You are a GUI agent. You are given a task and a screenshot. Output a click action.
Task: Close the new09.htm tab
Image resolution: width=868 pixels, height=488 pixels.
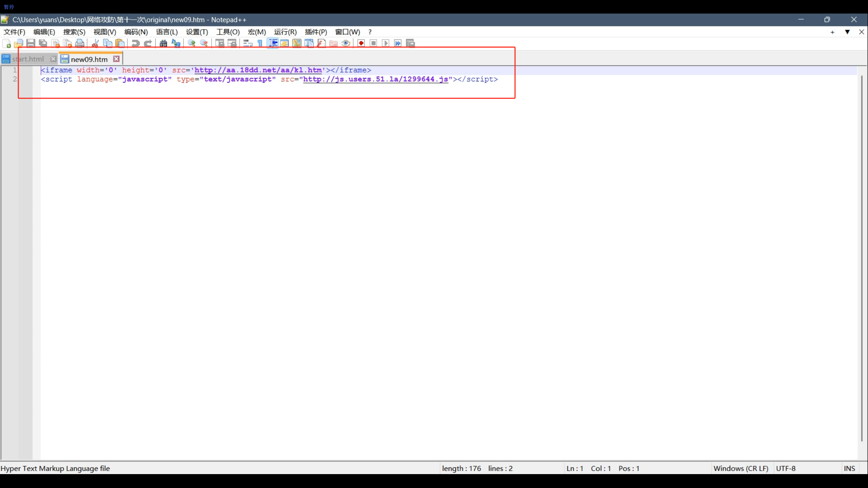coord(116,59)
